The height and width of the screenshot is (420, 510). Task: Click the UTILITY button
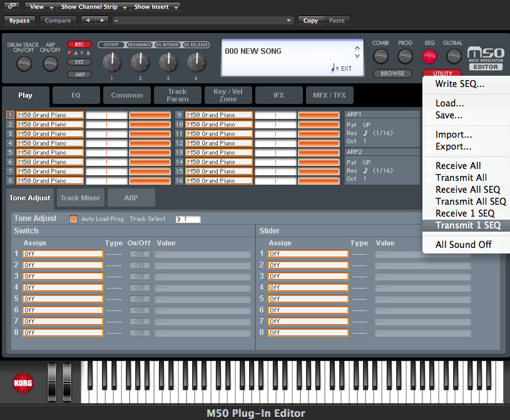[x=442, y=73]
